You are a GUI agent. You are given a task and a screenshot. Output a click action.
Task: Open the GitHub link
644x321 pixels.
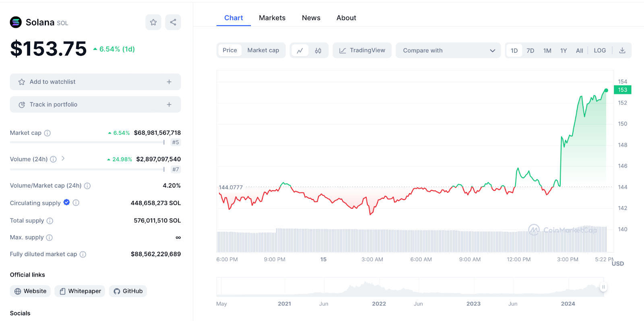point(128,291)
